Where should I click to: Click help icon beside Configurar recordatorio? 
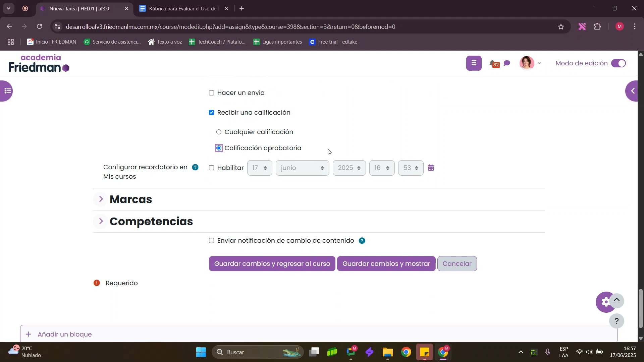coord(195,167)
